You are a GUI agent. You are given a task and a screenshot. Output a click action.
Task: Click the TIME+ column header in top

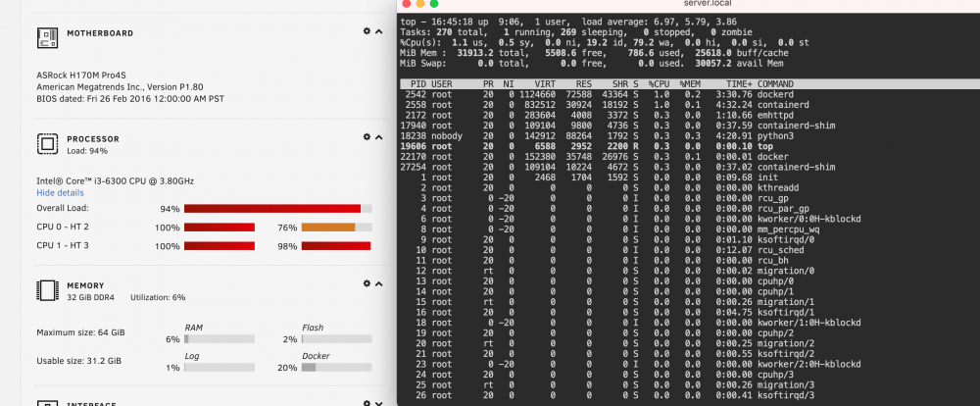click(x=739, y=83)
